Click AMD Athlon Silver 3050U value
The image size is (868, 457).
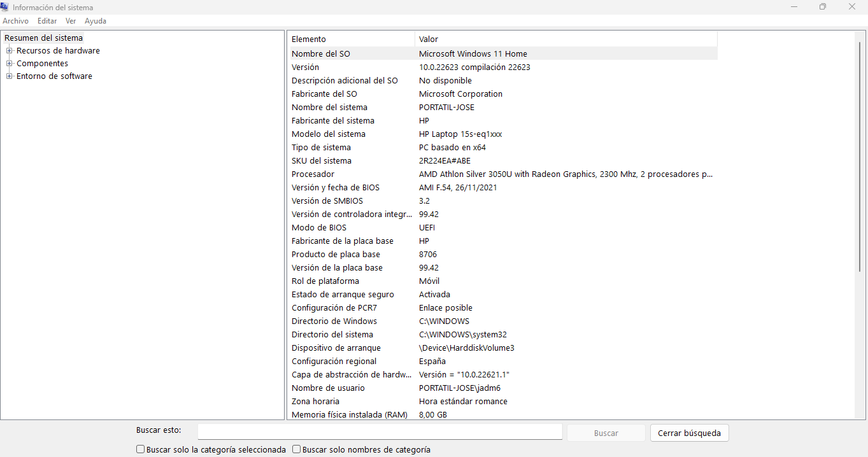(566, 174)
